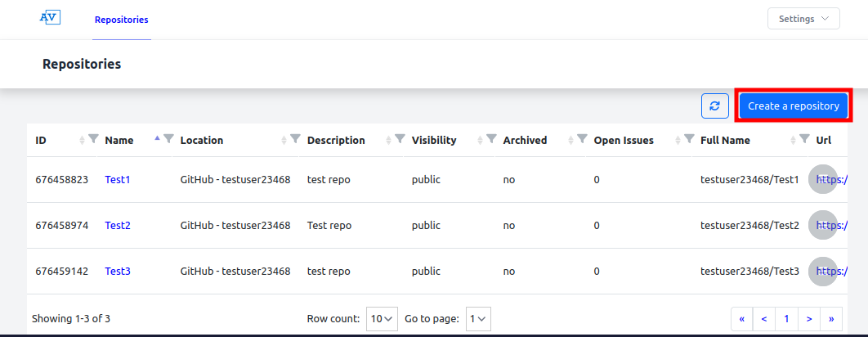
Task: Open the Test2 repository link
Action: (x=118, y=226)
